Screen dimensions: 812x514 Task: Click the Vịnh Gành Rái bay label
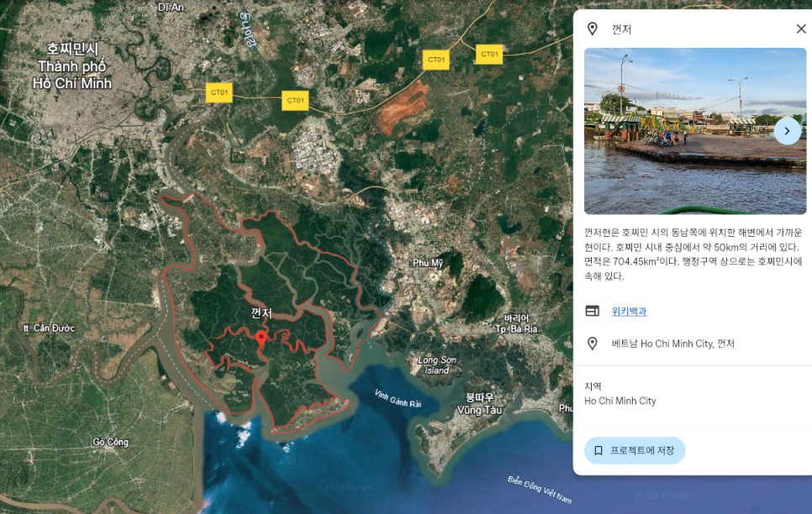tap(398, 399)
